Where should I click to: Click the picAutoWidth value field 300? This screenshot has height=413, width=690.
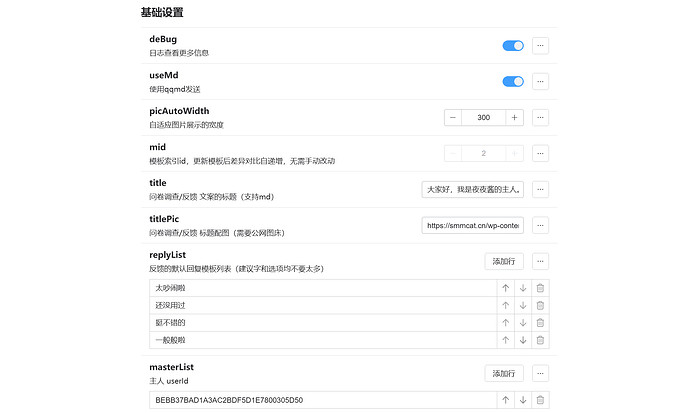[484, 117]
